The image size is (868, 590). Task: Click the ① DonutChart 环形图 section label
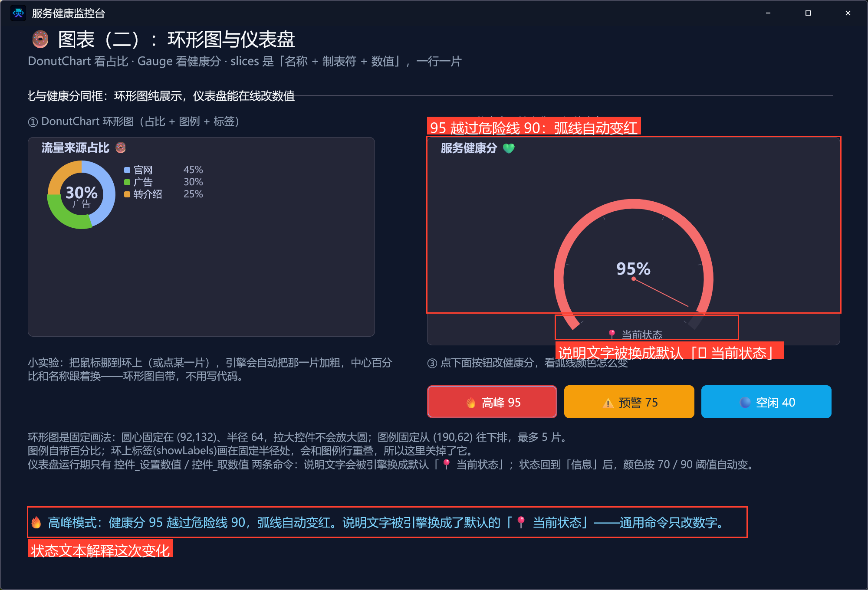click(134, 121)
